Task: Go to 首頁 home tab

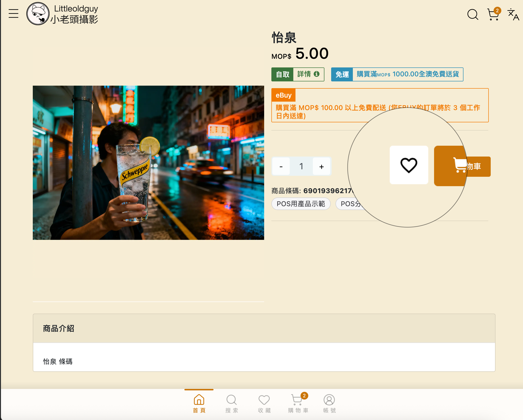Action: point(199,403)
